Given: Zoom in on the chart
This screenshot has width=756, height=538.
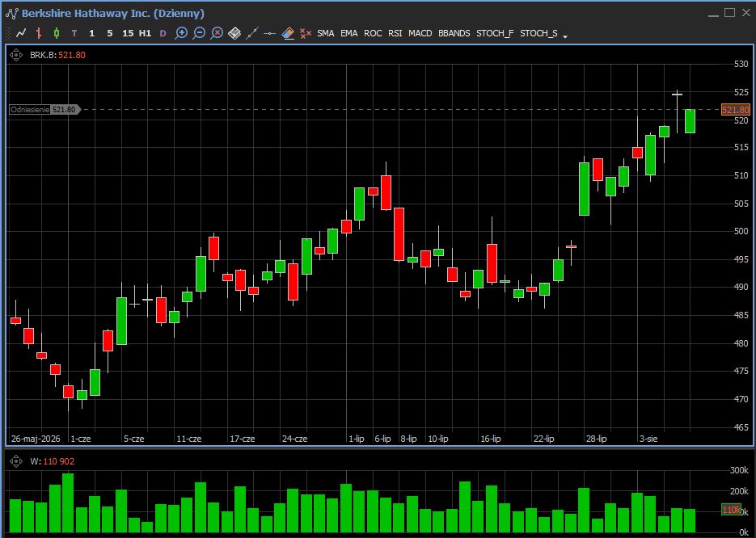Looking at the screenshot, I should [x=181, y=33].
